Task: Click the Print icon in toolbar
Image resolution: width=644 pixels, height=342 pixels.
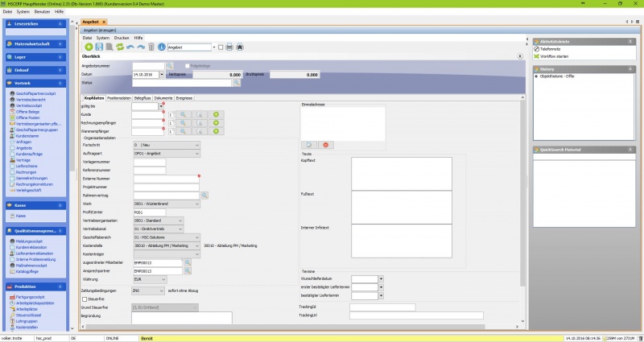Action: point(230,47)
